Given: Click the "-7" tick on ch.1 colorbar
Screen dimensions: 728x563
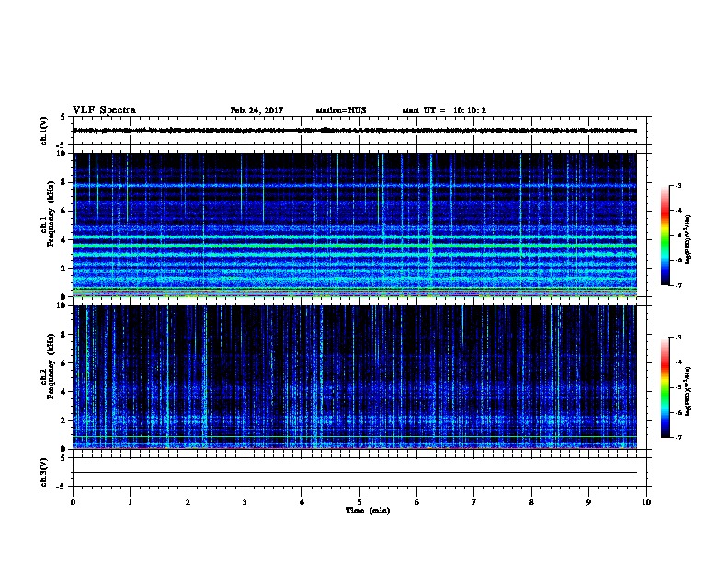Looking at the screenshot, I should click(677, 285).
